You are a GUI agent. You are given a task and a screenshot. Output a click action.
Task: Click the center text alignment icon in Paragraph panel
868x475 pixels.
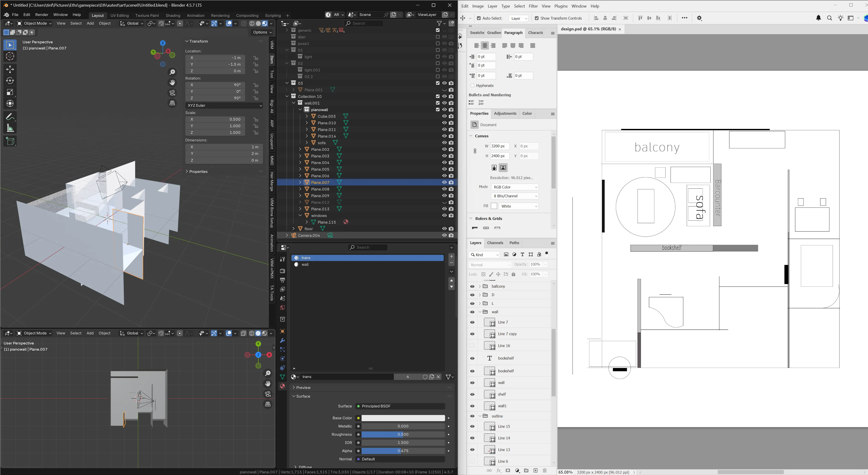coord(485,46)
